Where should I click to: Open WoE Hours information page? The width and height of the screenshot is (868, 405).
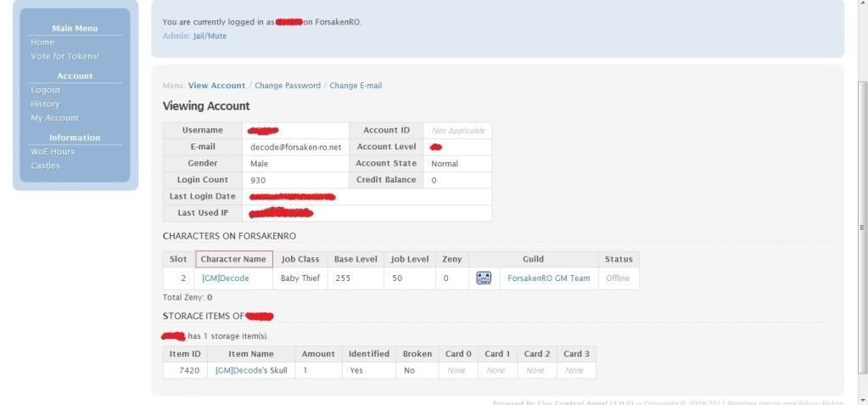pos(53,151)
